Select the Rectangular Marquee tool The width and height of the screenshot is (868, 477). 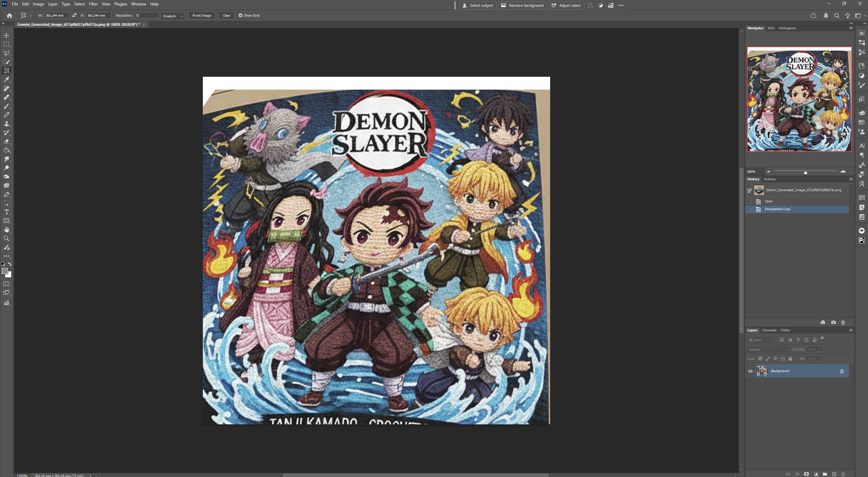click(6, 44)
